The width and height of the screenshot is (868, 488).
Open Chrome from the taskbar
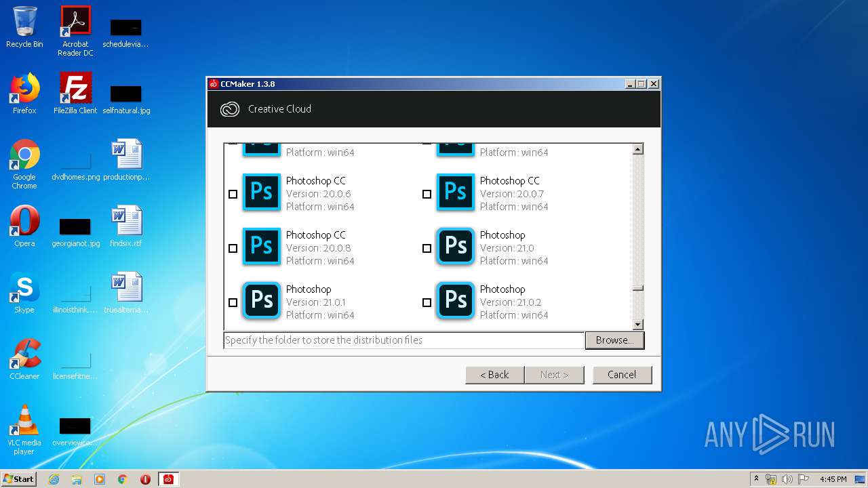coord(122,479)
